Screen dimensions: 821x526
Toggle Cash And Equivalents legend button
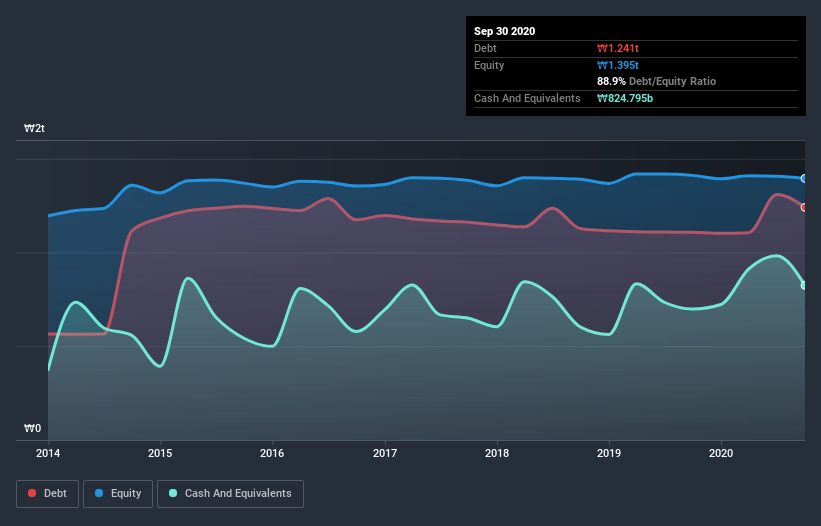click(x=230, y=494)
